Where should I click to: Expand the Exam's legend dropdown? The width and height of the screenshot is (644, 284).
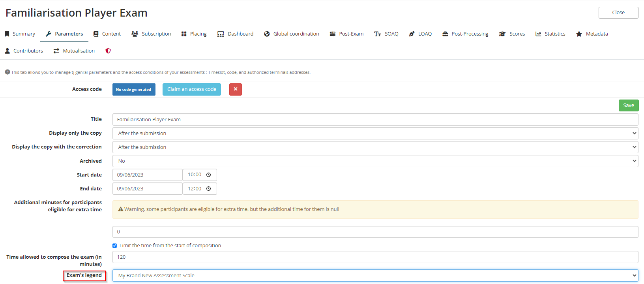[x=375, y=276]
